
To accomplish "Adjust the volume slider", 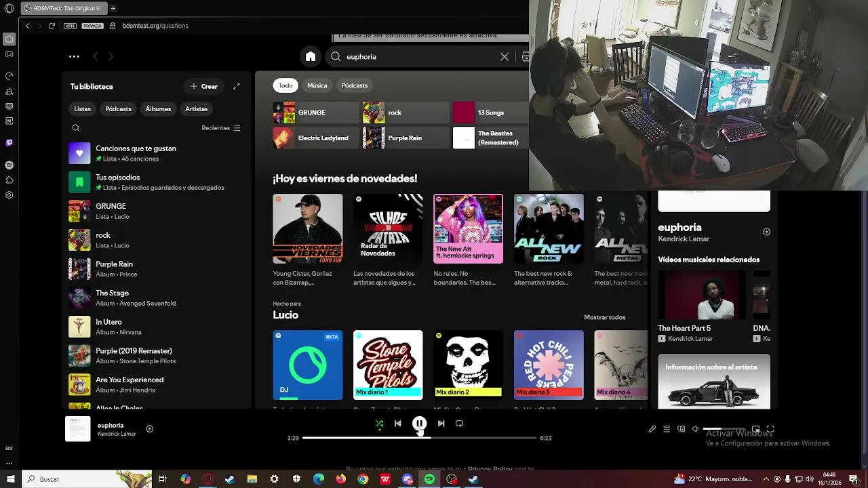I will point(725,429).
